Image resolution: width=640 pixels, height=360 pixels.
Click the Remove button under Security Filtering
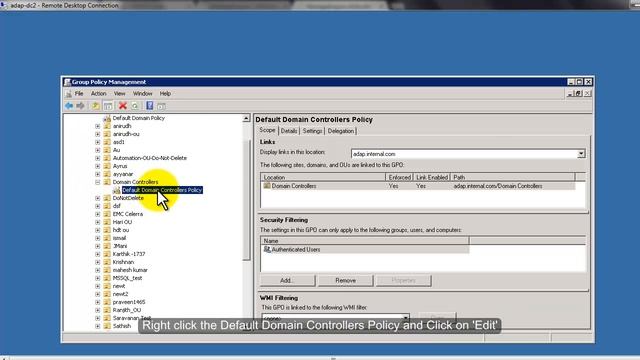click(x=345, y=280)
